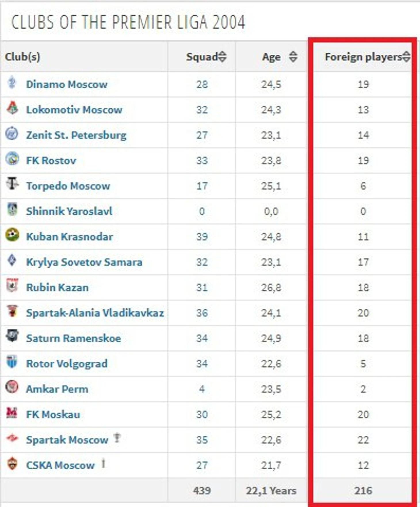Sort table by Age column arrows
This screenshot has height=507, width=420.
click(x=293, y=56)
